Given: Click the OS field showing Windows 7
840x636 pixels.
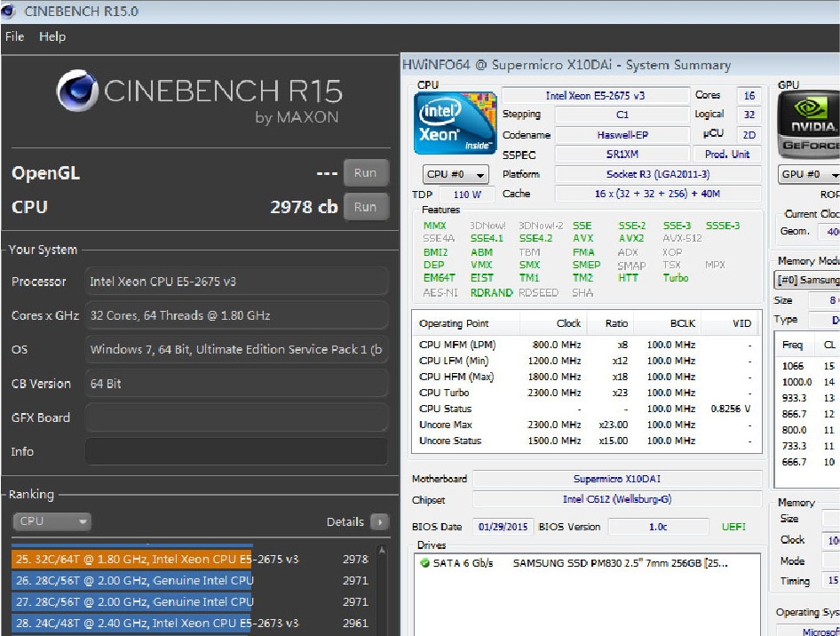Looking at the screenshot, I should [236, 349].
